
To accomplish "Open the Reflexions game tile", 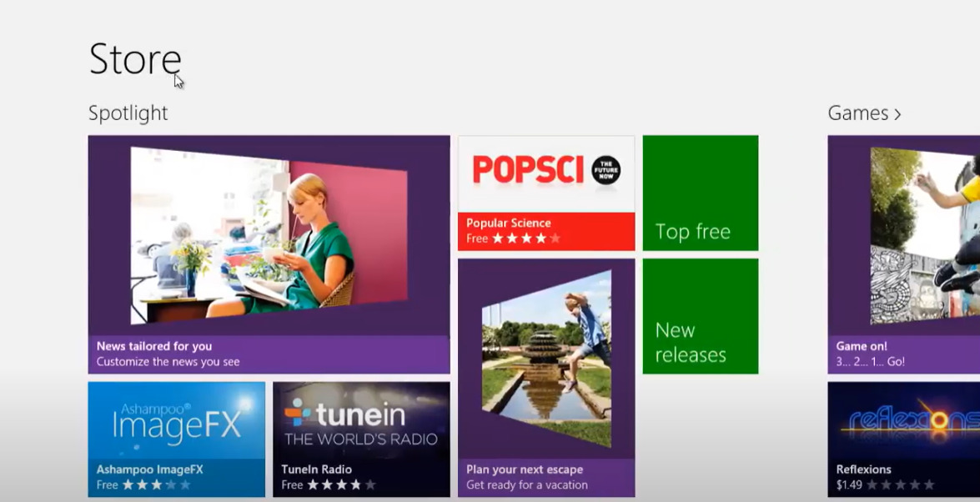I will (x=904, y=439).
